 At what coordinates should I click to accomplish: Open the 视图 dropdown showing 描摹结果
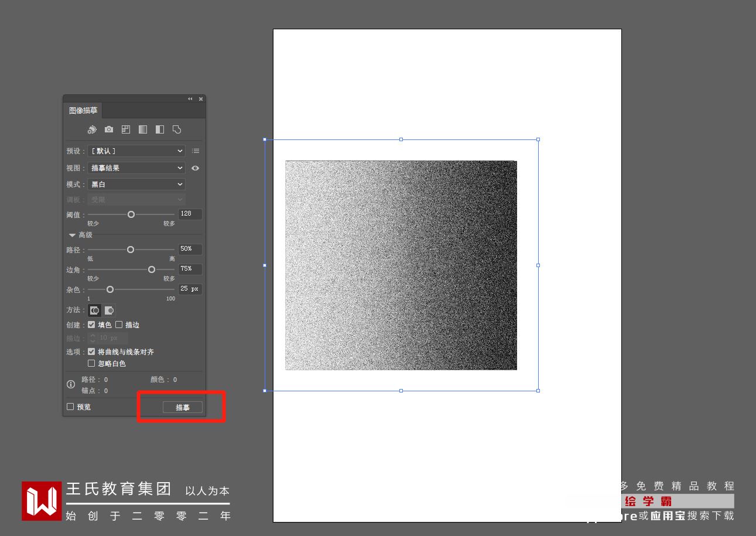(x=136, y=168)
